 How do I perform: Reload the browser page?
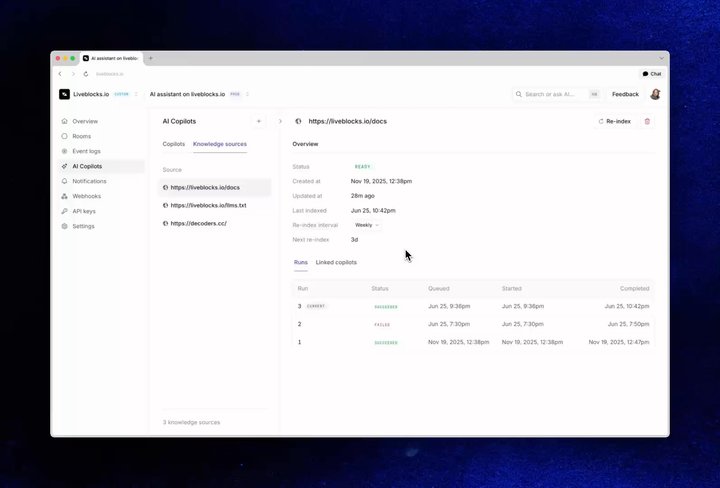(86, 74)
